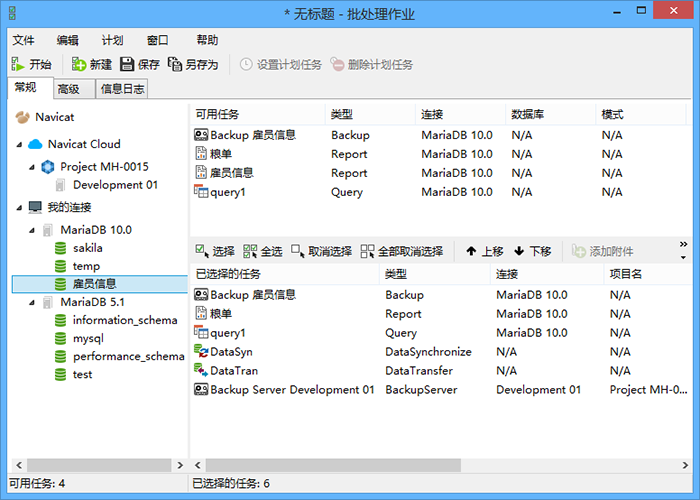Click the 添加附件 (Add Attachment) icon
700x500 pixels.
click(579, 251)
